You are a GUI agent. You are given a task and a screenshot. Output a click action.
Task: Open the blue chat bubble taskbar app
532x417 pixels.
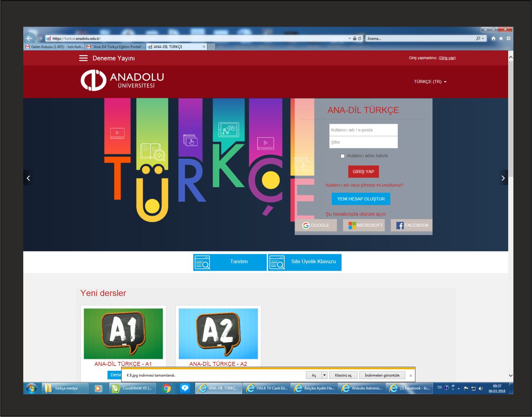(x=185, y=388)
